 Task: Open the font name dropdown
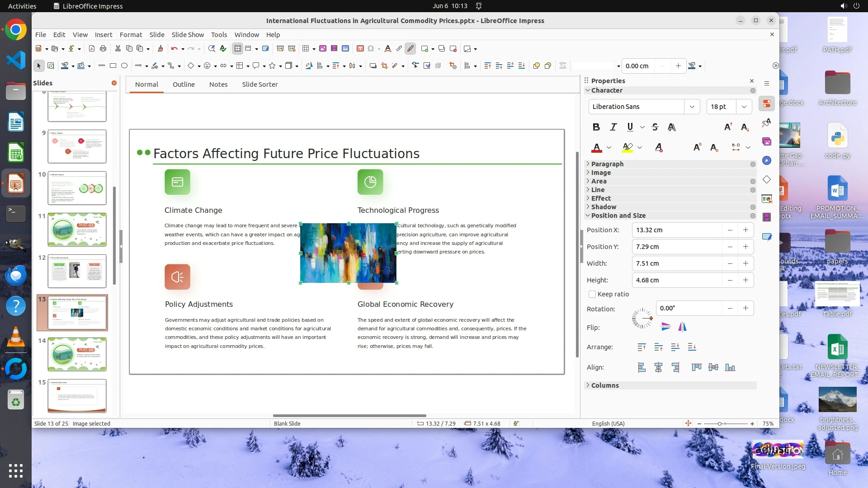coord(692,107)
